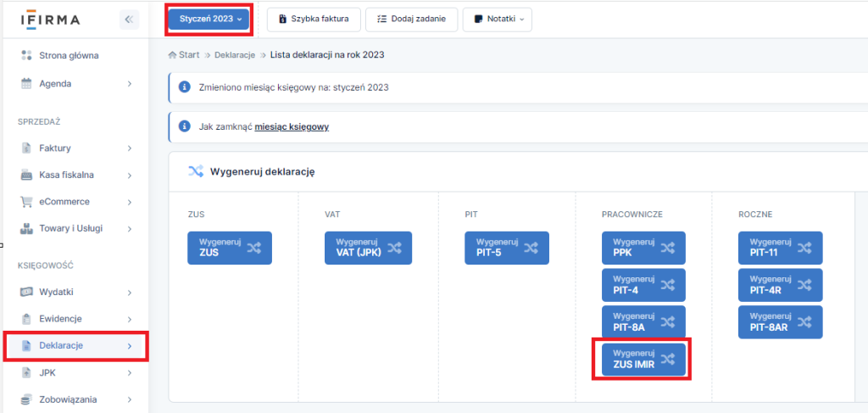
Task: Click the Agenda calendar icon
Action: point(26,84)
